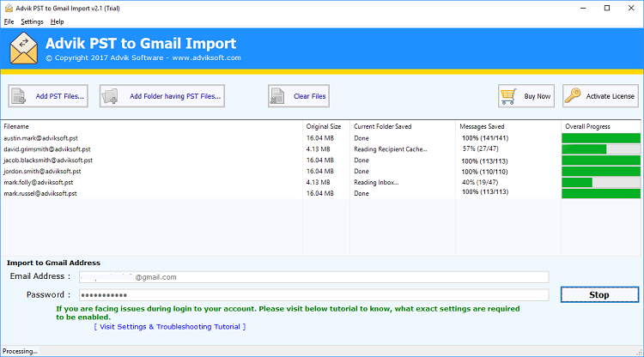This screenshot has width=644, height=357.
Task: Select david.grimsmith@adviksoft.pst file row
Action: (x=320, y=149)
